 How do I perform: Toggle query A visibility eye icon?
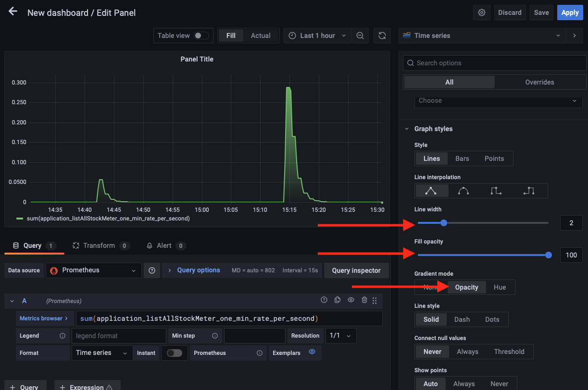pyautogui.click(x=351, y=300)
